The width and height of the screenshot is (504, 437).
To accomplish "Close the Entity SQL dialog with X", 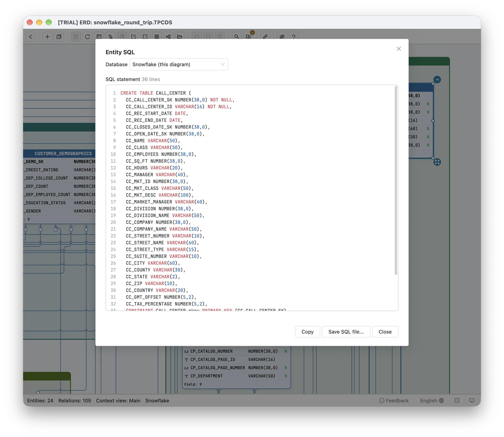I will (x=399, y=49).
